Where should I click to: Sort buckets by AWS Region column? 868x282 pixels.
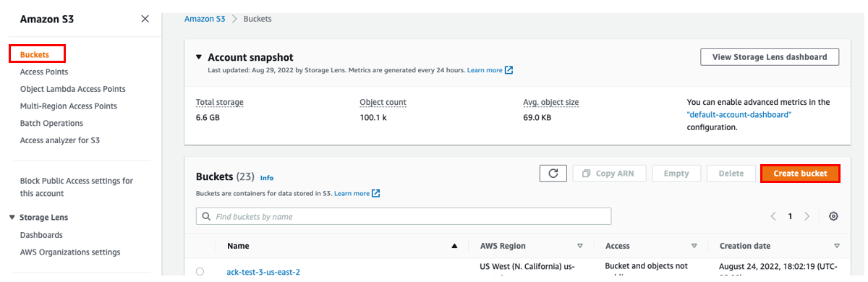579,246
